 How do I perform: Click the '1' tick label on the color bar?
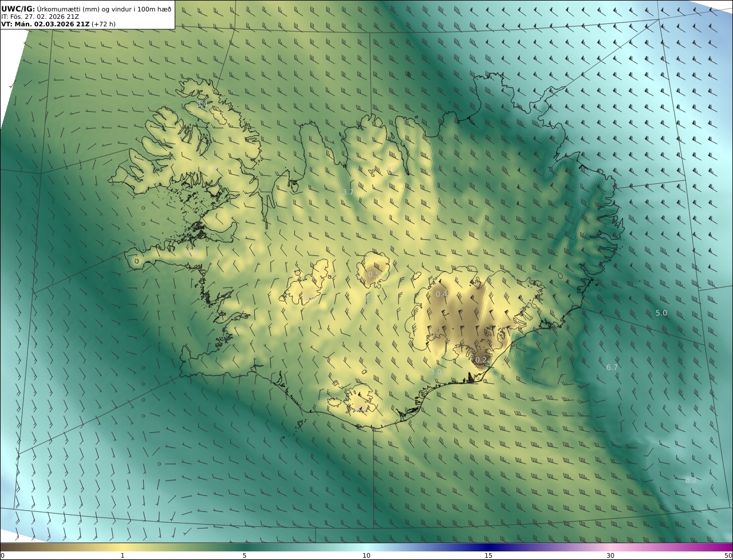pos(122,555)
